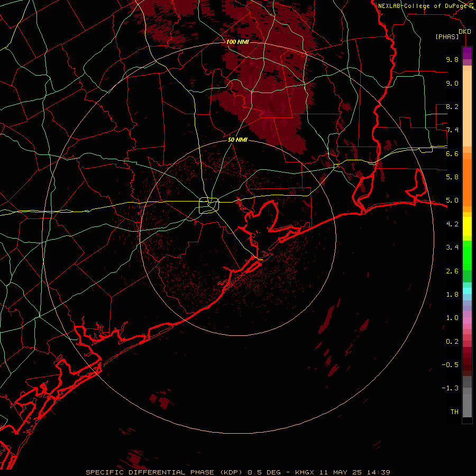The image size is (476, 476).
Task: Select the 9.0 scale value label
Action: point(452,83)
